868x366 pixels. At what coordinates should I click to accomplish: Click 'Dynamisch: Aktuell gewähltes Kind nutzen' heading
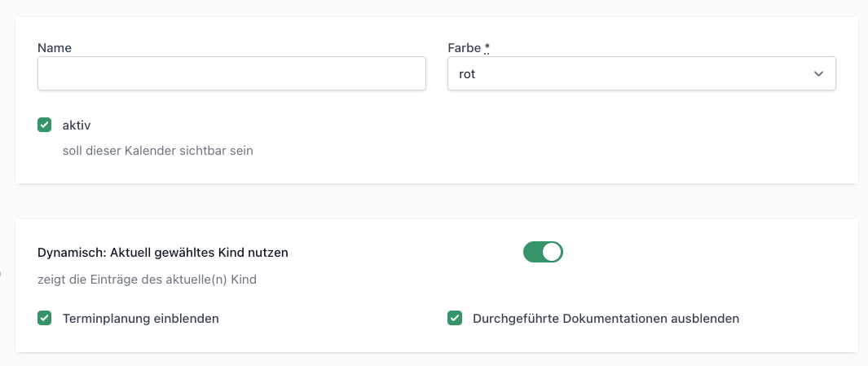click(x=163, y=253)
